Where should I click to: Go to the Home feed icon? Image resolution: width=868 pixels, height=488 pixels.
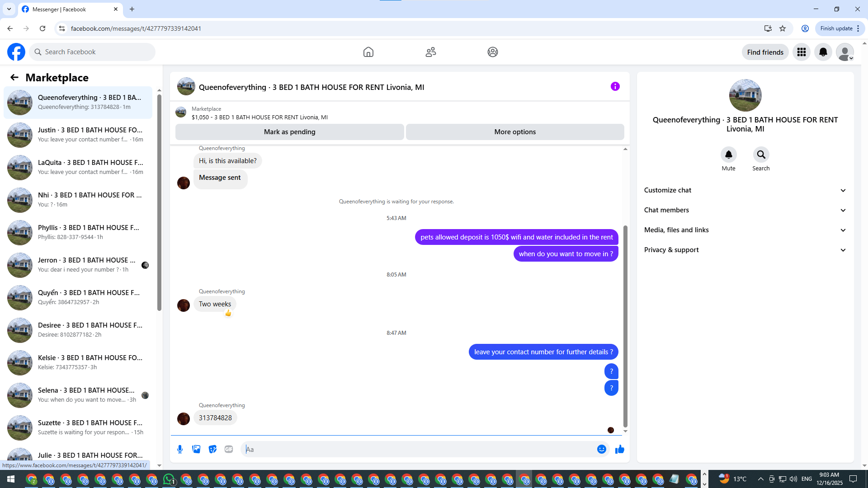click(368, 52)
